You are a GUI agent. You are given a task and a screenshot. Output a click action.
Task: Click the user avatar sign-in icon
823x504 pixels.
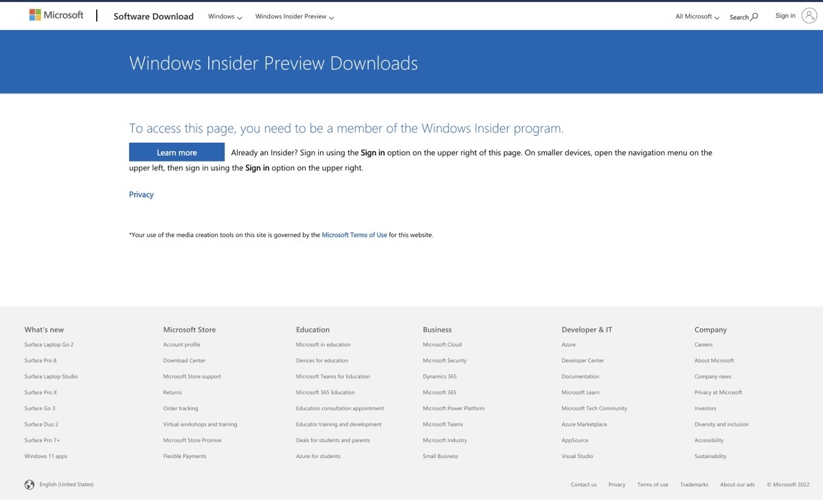coord(809,16)
